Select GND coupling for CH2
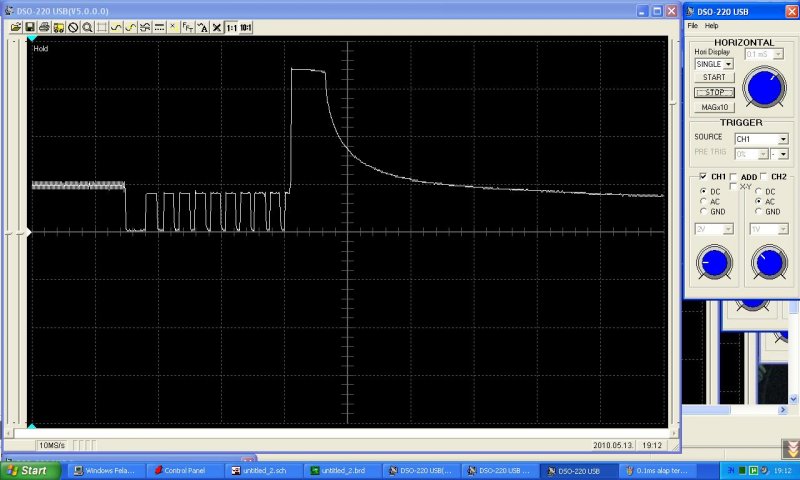Screen dimensions: 800x480 (x=758, y=211)
